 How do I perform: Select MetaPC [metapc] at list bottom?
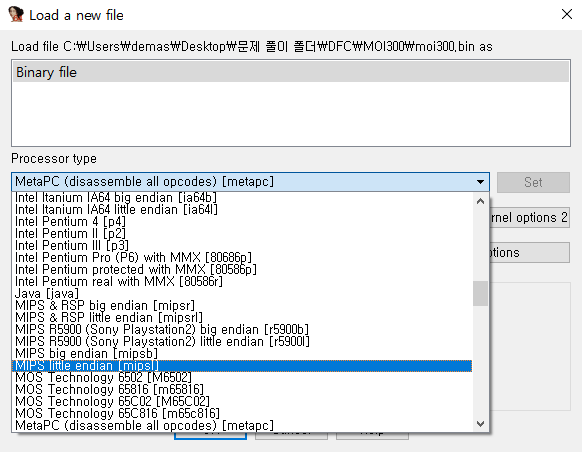pos(243,425)
